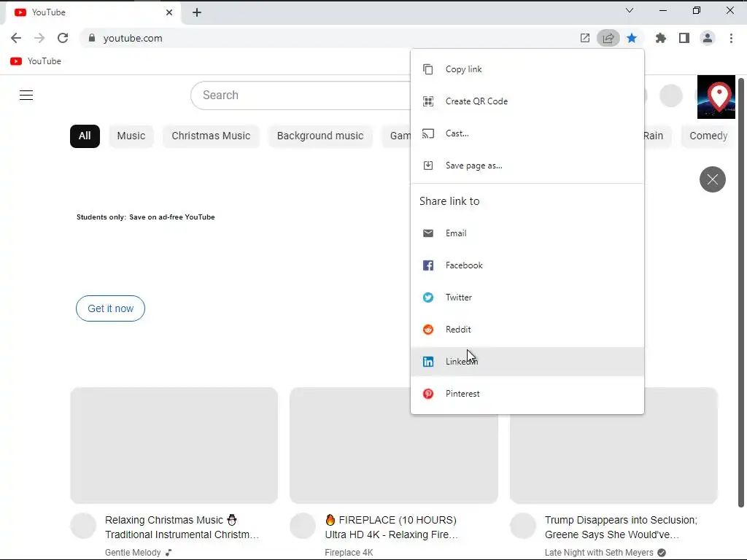
Task: Open YouTube hamburger guide menu
Action: click(x=26, y=96)
